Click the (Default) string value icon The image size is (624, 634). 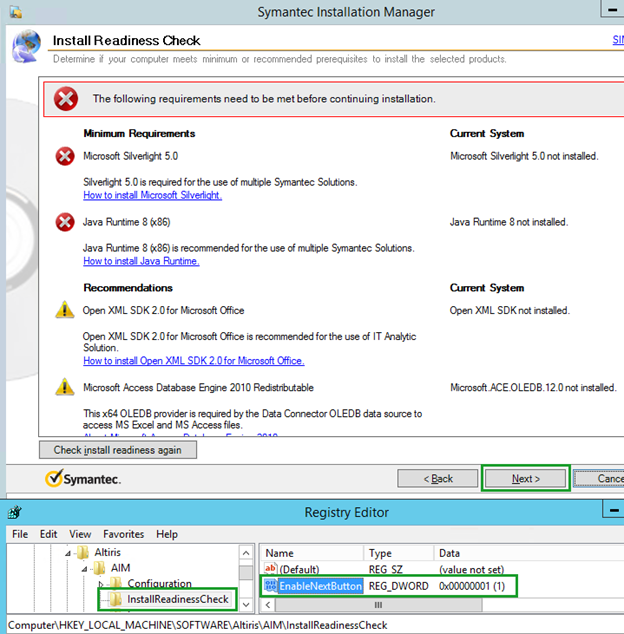(x=271, y=569)
